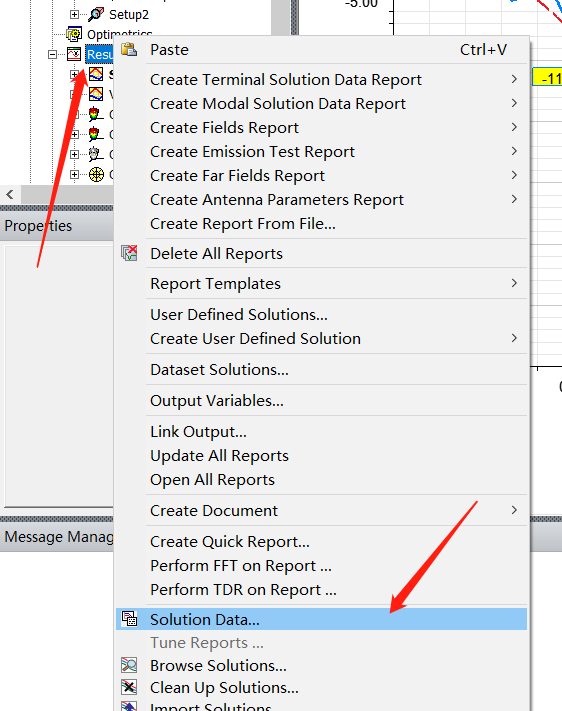Choose Paste from the context menu
The height and width of the screenshot is (711, 562).
[x=322, y=49]
